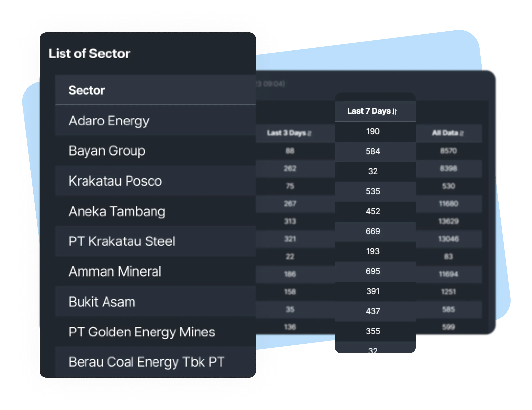The width and height of the screenshot is (532, 410).
Task: Sort by Last 3 Days arrows icon
Action: (x=309, y=133)
